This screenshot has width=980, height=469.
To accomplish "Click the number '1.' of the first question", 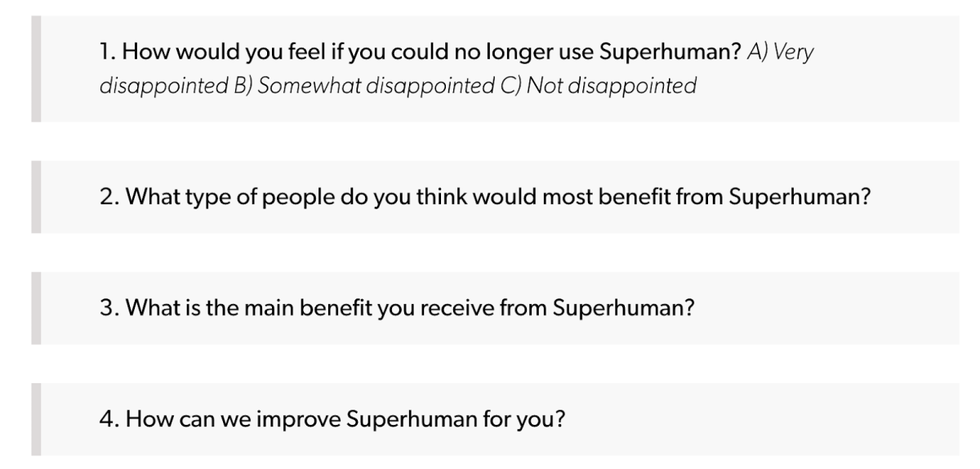I will pyautogui.click(x=107, y=53).
